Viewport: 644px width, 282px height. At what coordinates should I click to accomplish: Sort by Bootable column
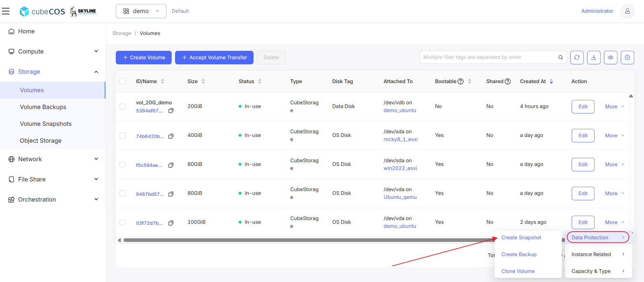[470, 81]
